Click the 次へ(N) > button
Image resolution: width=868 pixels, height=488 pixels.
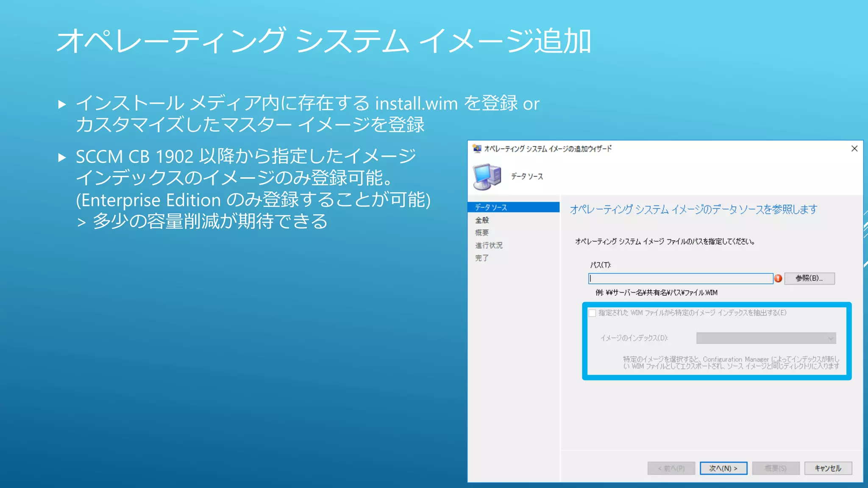pyautogui.click(x=723, y=468)
